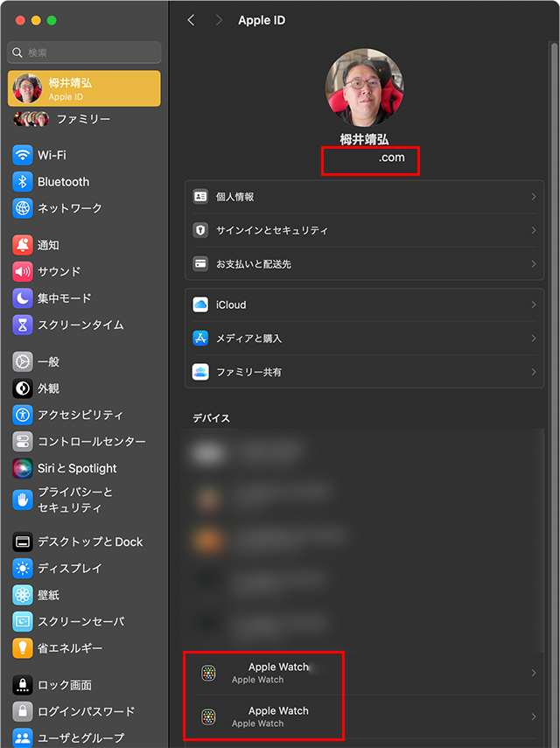Select スクリーンタイム hourglass icon
Screen dimensions: 560x748
[23, 325]
